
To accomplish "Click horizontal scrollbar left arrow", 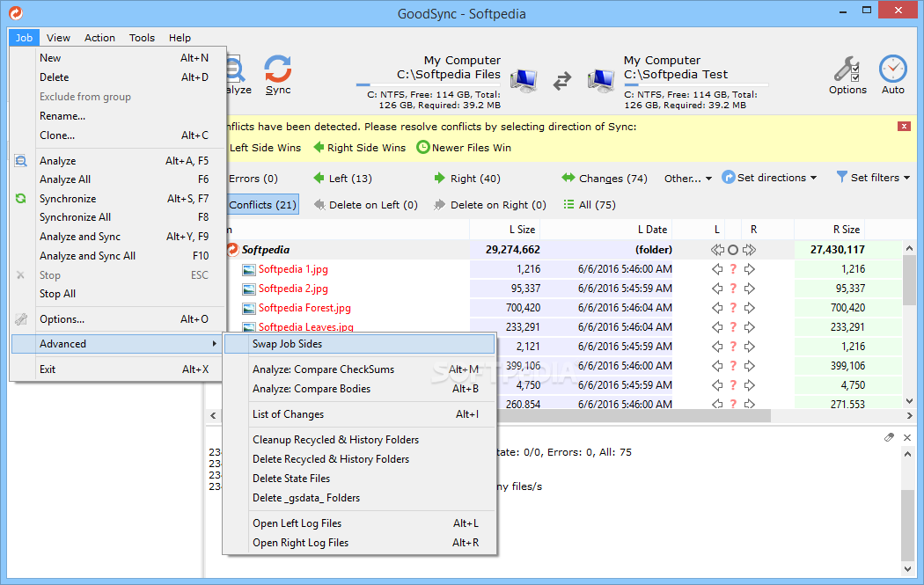I will 213,416.
